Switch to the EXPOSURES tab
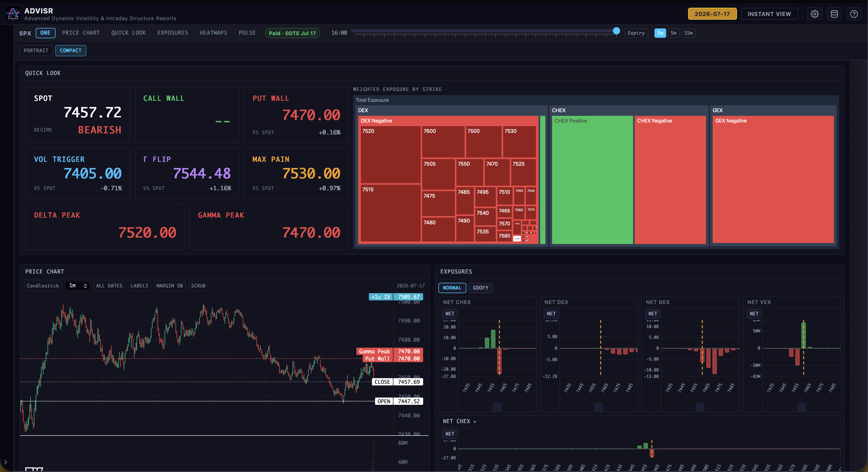The width and height of the screenshot is (868, 472). tap(172, 33)
